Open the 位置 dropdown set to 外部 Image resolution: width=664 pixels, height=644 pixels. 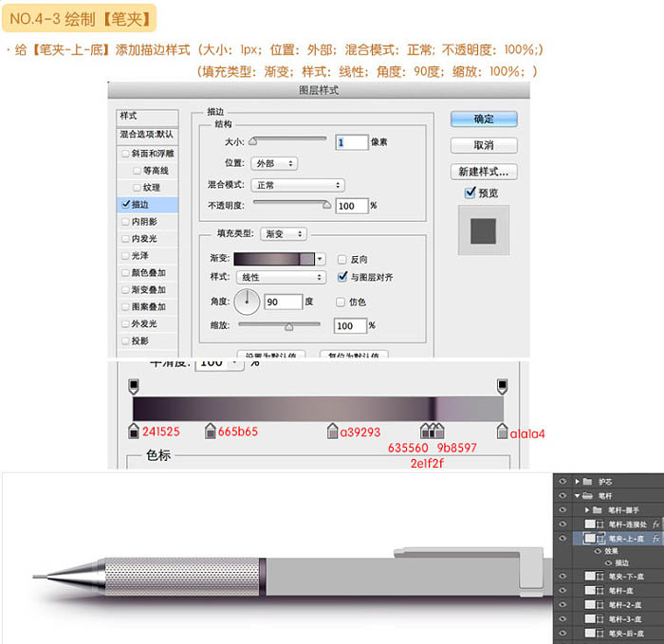[274, 163]
